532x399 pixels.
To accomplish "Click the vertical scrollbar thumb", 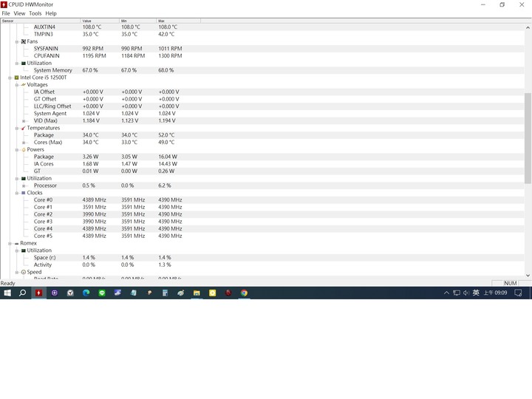I will coord(528,138).
